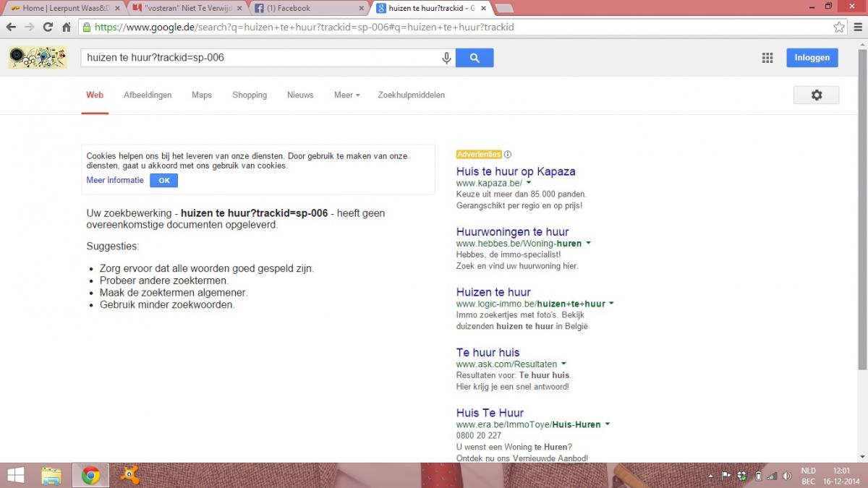Go back with the browser back arrow
This screenshot has width=868, height=488.
click(x=11, y=27)
